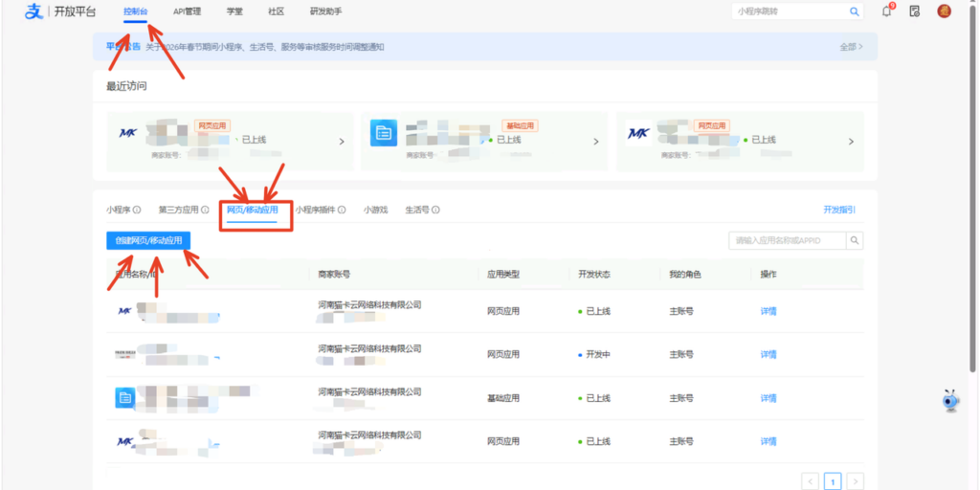Screen dimensions: 980x490
Task: Go to previous page arrow in pagination
Action: [810, 481]
